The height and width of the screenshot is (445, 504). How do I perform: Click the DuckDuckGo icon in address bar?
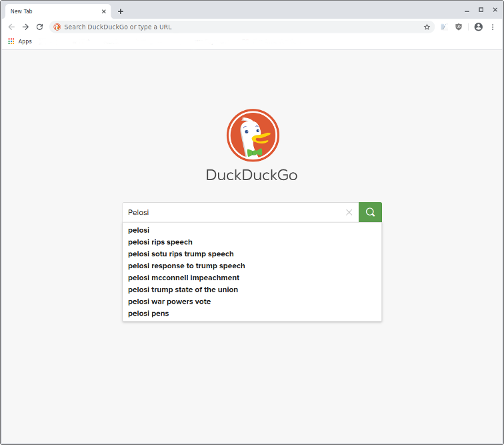point(57,27)
